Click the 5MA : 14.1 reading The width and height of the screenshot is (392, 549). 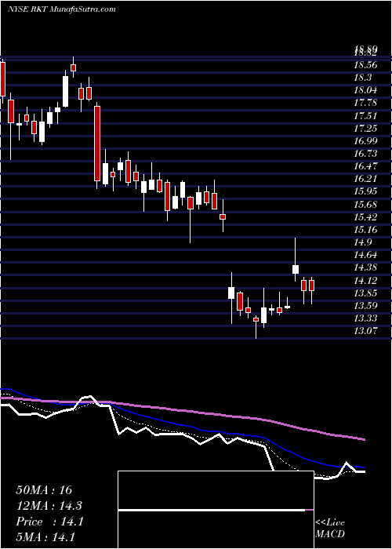45,537
